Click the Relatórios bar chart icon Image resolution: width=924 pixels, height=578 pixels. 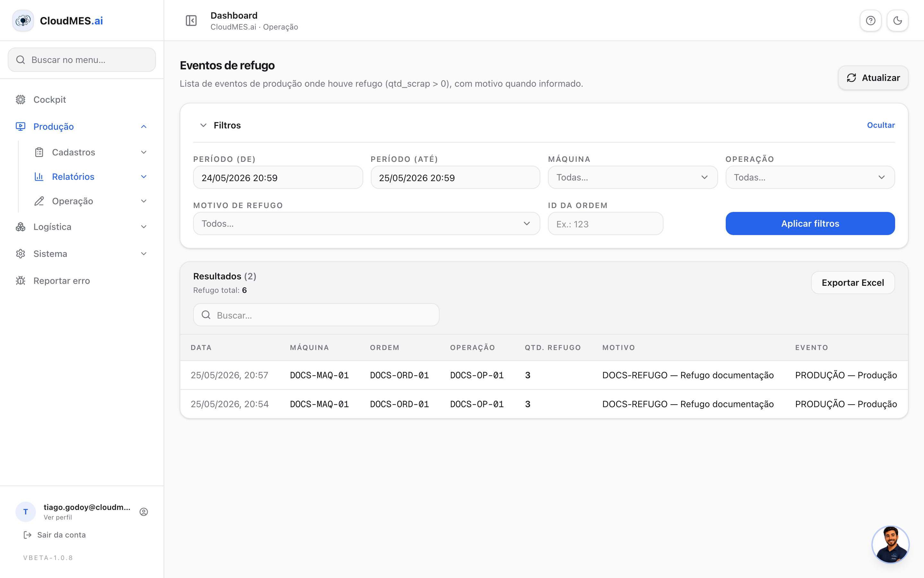coord(39,177)
